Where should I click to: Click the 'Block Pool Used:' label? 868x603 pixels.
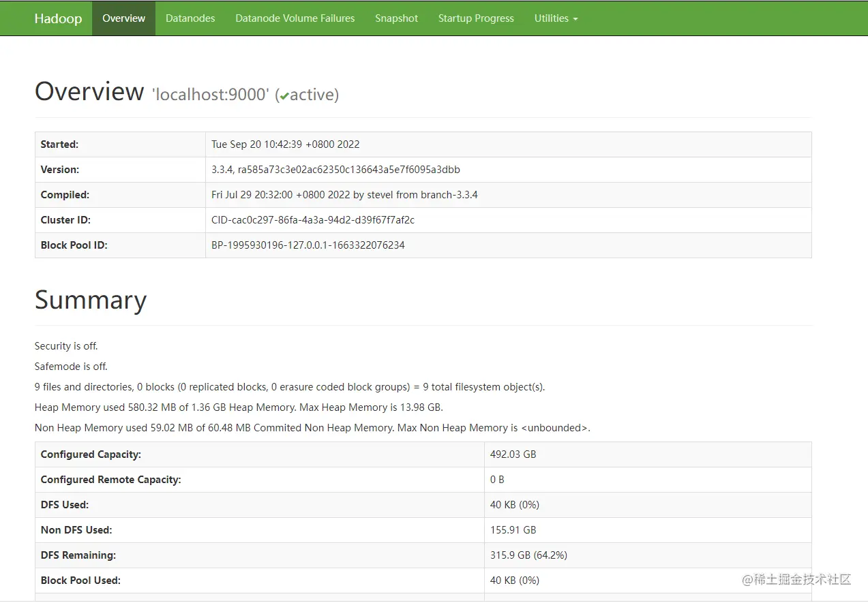pos(80,581)
